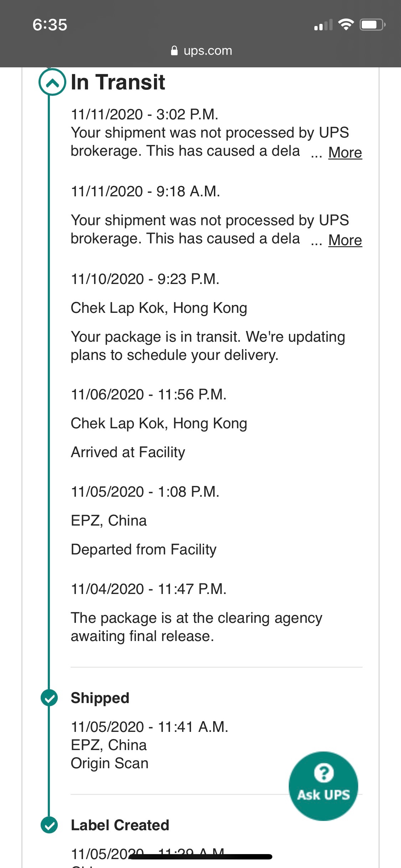401x868 pixels.
Task: Click the Arrived at Facility event text
Action: coord(128,452)
